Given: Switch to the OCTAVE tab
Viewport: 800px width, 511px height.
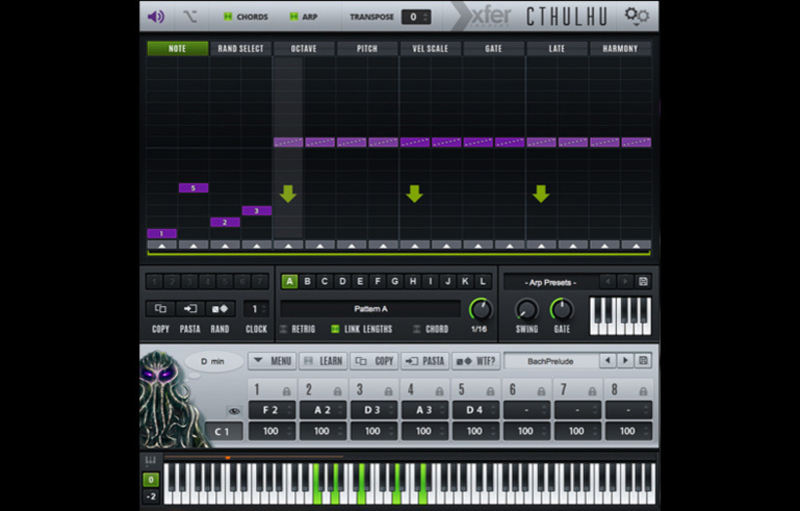Looking at the screenshot, I should pos(304,48).
